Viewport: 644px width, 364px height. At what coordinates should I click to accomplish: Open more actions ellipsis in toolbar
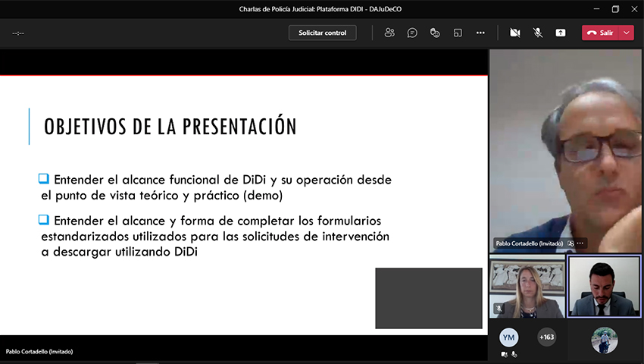tap(480, 33)
